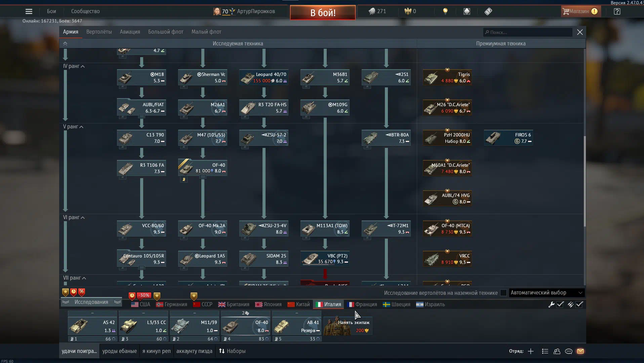The image size is (644, 363).
Task: Open the contacts people icon
Action: click(557, 351)
